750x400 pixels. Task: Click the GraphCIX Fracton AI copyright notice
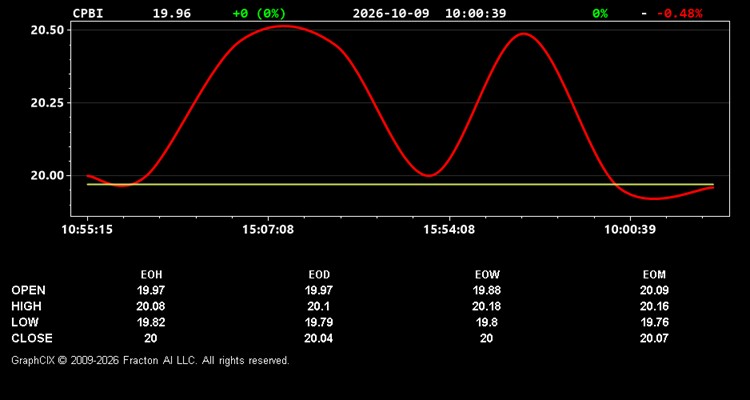(150, 360)
